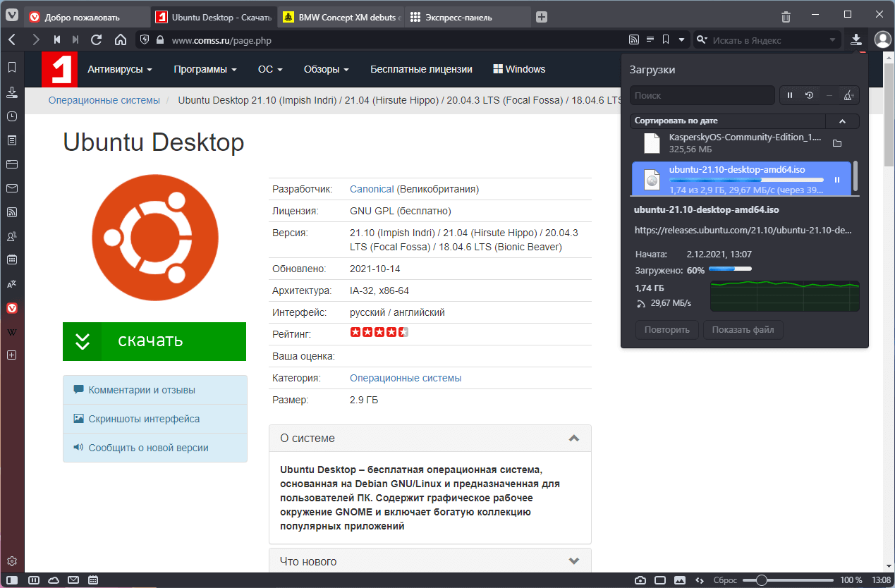Add a new tab with plus button

541,17
